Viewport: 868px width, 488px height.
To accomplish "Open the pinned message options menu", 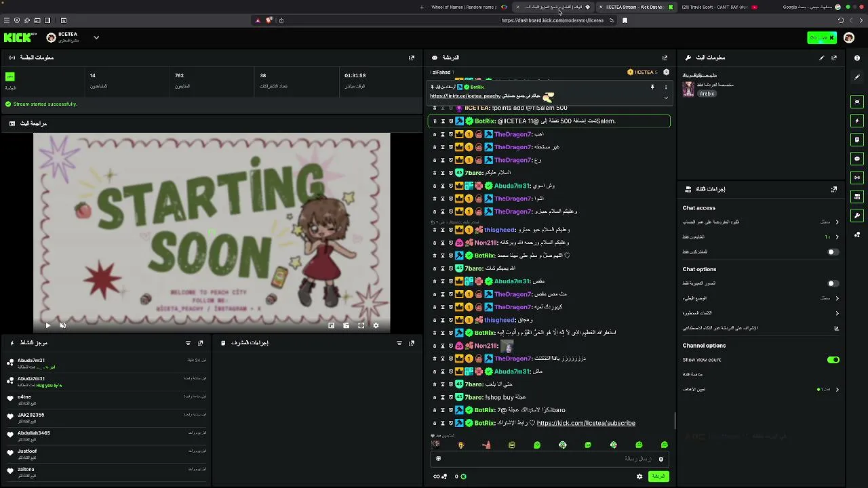I will (x=666, y=87).
